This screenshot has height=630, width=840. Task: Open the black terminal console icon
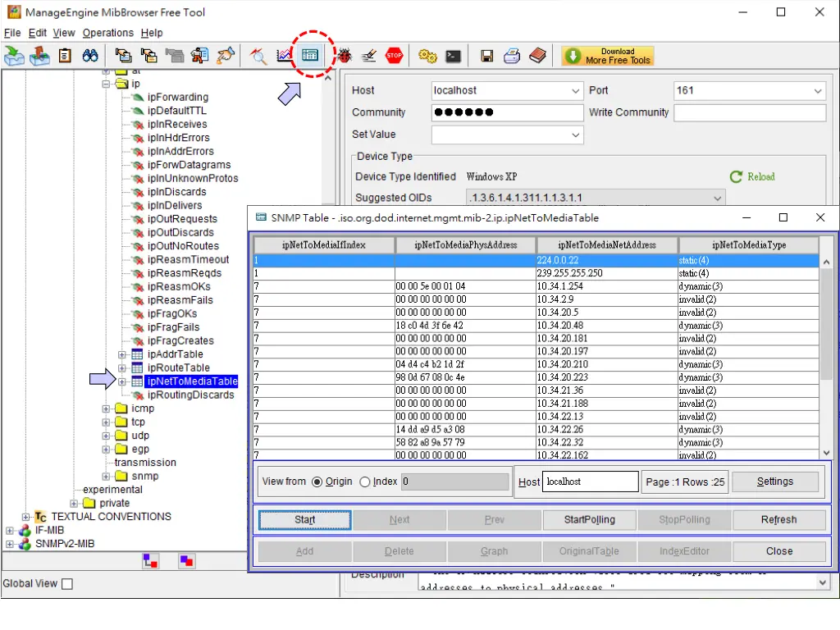coord(453,56)
